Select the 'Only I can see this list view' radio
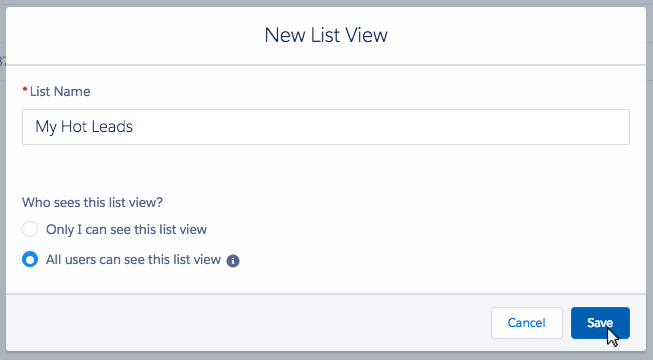The width and height of the screenshot is (653, 360). (30, 229)
